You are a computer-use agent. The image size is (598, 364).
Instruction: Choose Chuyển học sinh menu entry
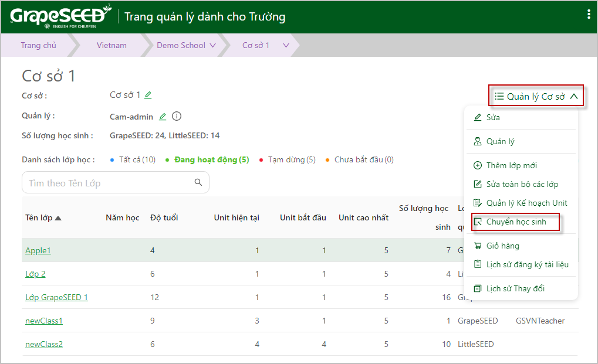click(x=516, y=222)
